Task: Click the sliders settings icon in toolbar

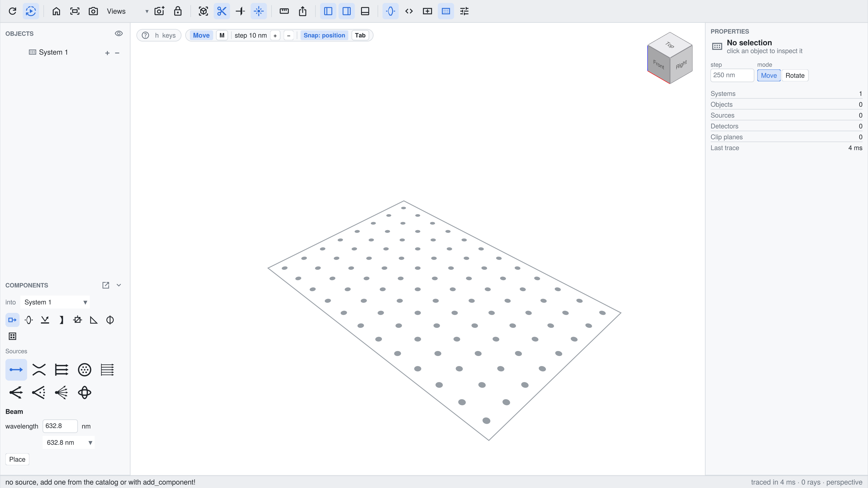Action: (464, 11)
